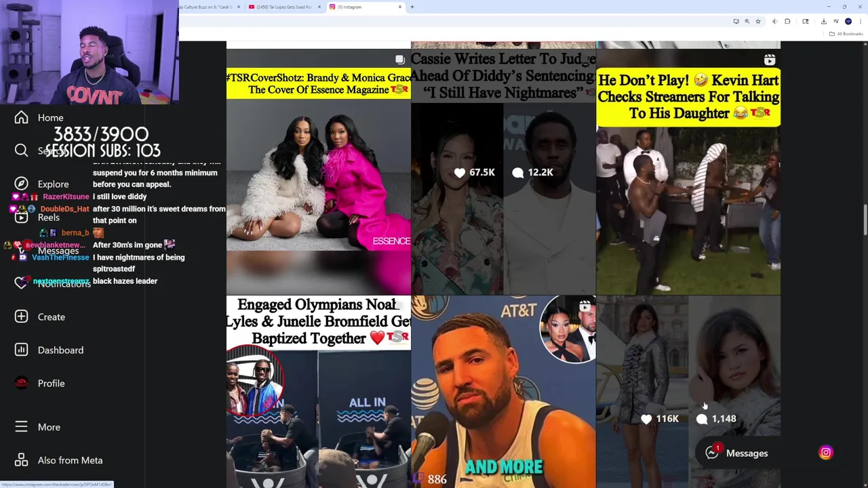
Task: Open the Home icon in Instagram sidebar
Action: click(x=21, y=118)
